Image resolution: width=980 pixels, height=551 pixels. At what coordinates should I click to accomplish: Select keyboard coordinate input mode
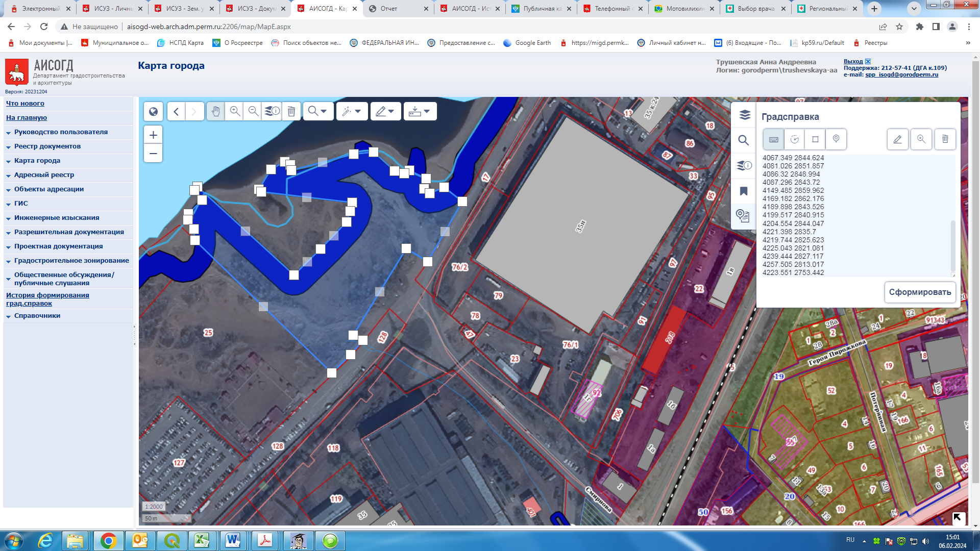point(774,139)
